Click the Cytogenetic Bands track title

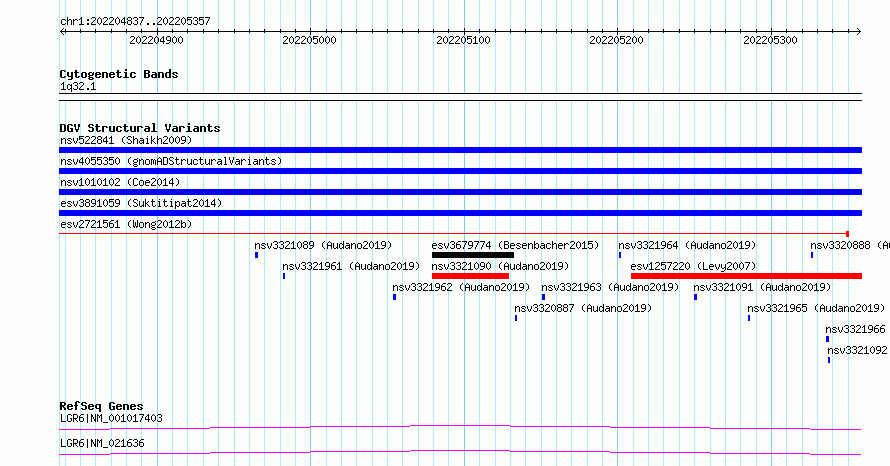click(119, 74)
